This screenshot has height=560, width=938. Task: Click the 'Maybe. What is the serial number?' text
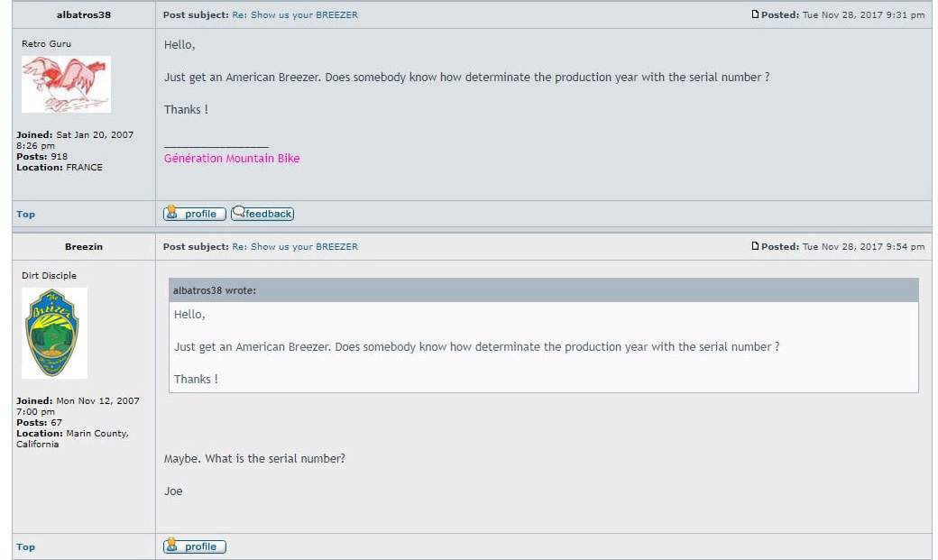click(255, 459)
